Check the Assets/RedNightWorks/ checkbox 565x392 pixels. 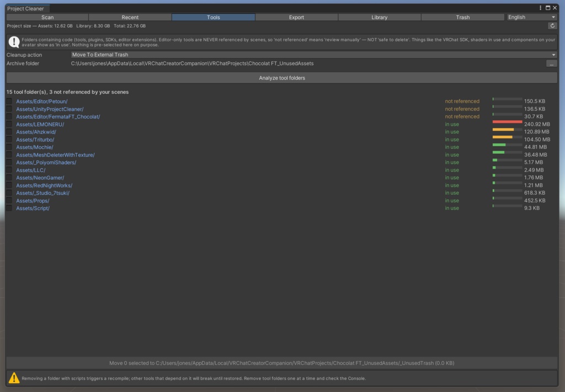pos(9,185)
